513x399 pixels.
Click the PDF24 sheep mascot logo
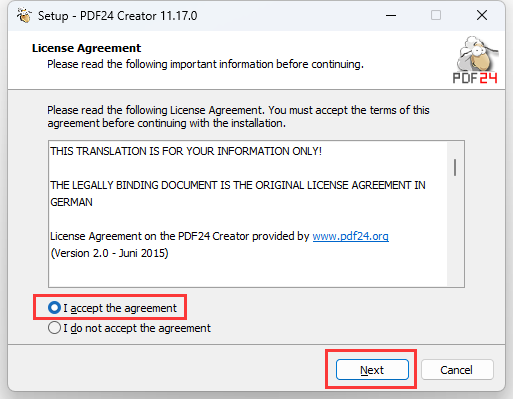click(477, 53)
